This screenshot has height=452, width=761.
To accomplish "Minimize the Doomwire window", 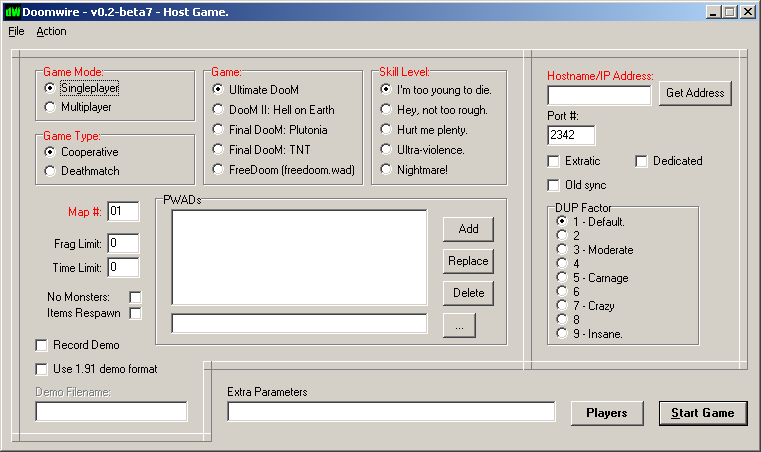I will coord(713,12).
